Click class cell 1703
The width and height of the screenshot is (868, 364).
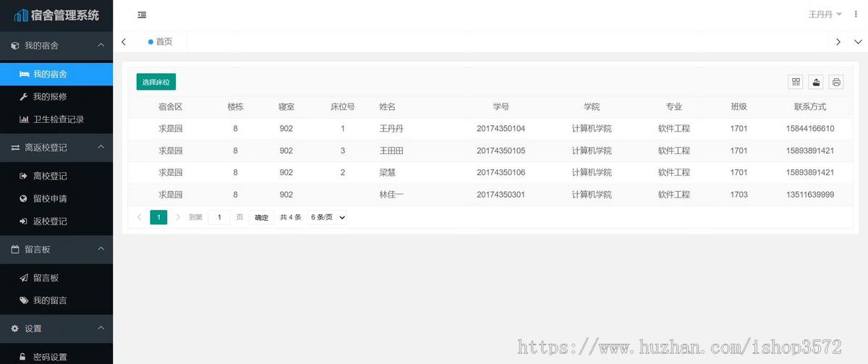tap(739, 195)
